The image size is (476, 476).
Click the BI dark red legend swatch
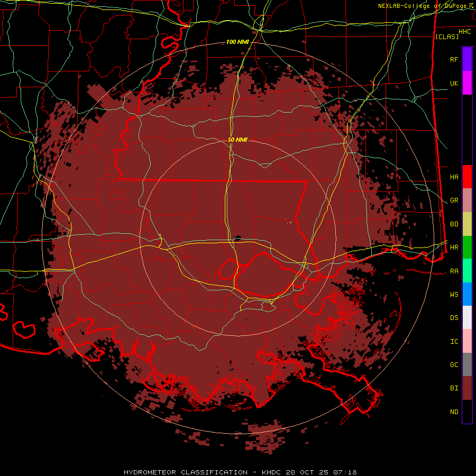click(467, 388)
